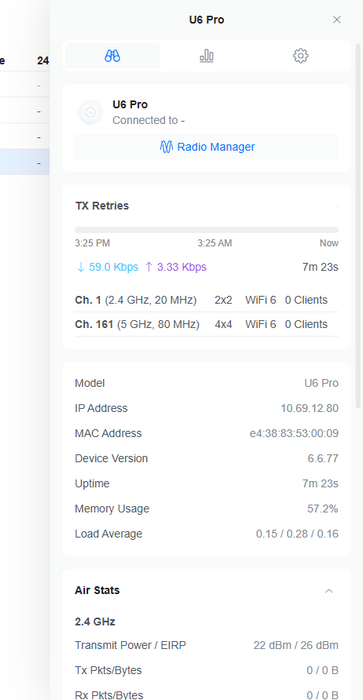Open the overview binoculars tab
Image resolution: width=363 pixels, height=700 pixels.
113,56
